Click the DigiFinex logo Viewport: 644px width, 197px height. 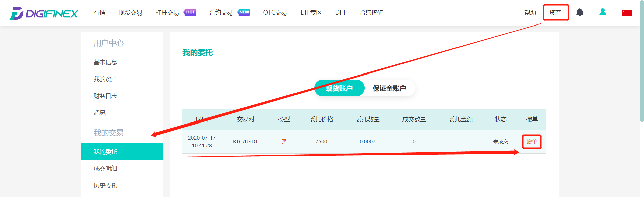click(44, 13)
